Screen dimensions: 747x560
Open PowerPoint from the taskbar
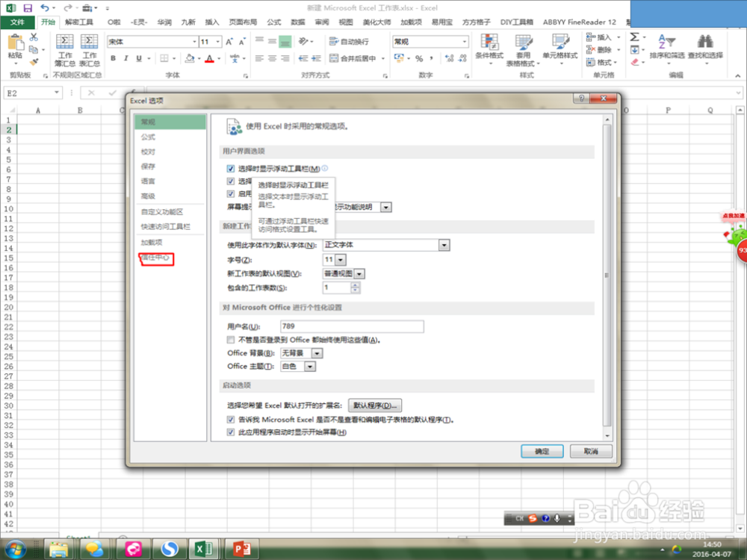(x=241, y=549)
